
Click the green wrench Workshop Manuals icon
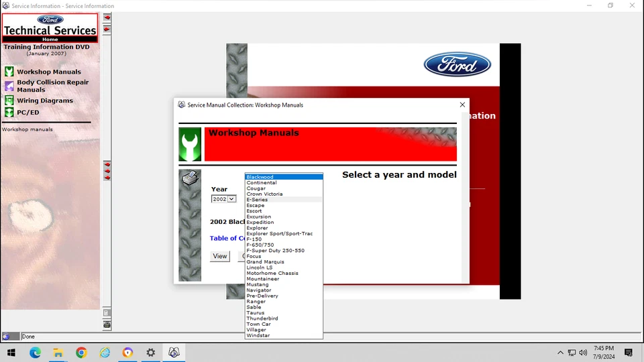pos(190,144)
